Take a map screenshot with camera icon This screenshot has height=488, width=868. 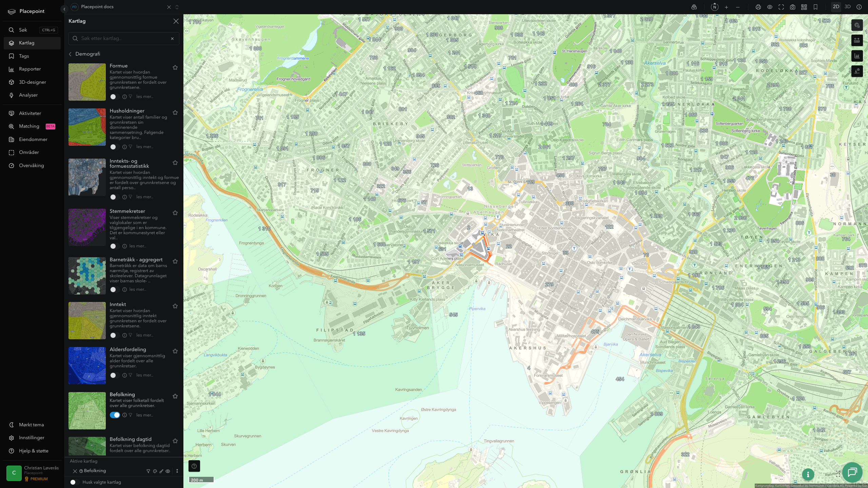click(x=792, y=7)
